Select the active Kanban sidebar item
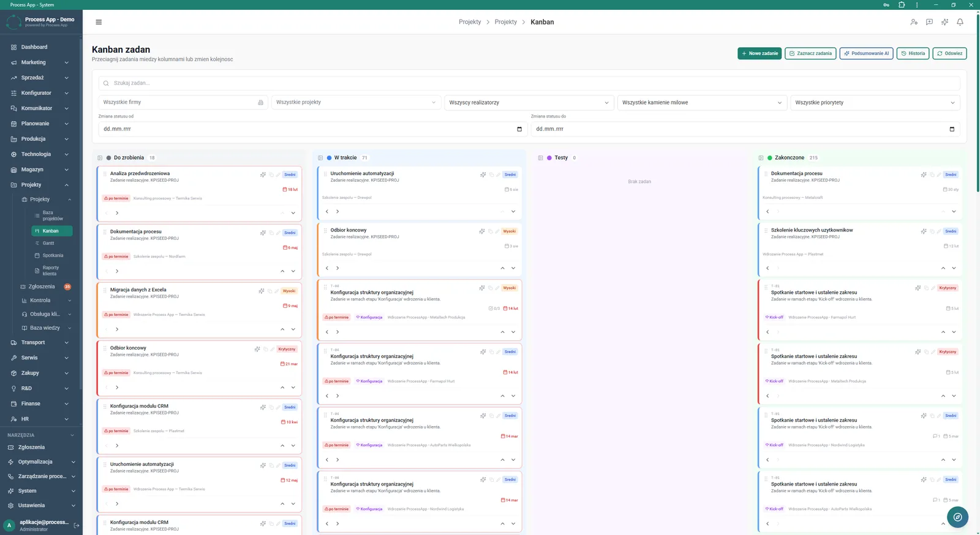This screenshot has width=980, height=535. tap(52, 231)
